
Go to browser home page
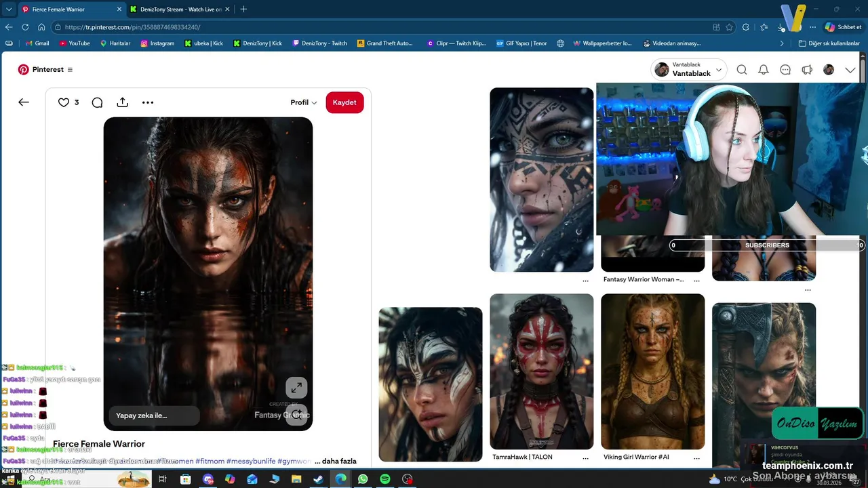tap(41, 27)
